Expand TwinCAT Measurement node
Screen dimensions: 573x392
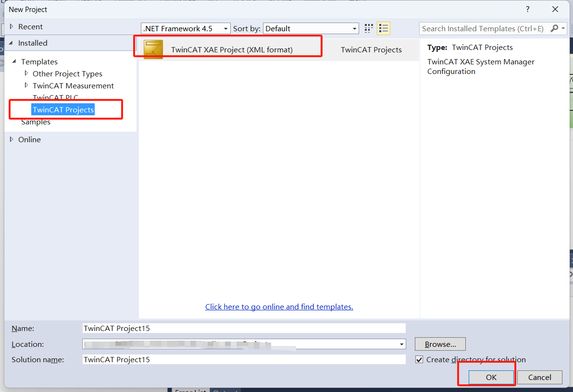(x=26, y=86)
